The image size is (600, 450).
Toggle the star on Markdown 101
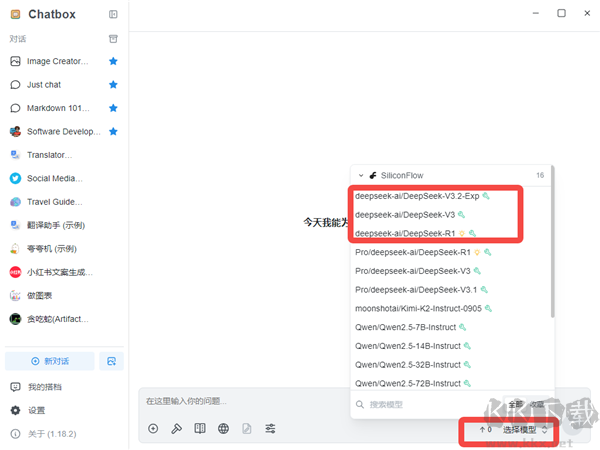pos(113,108)
